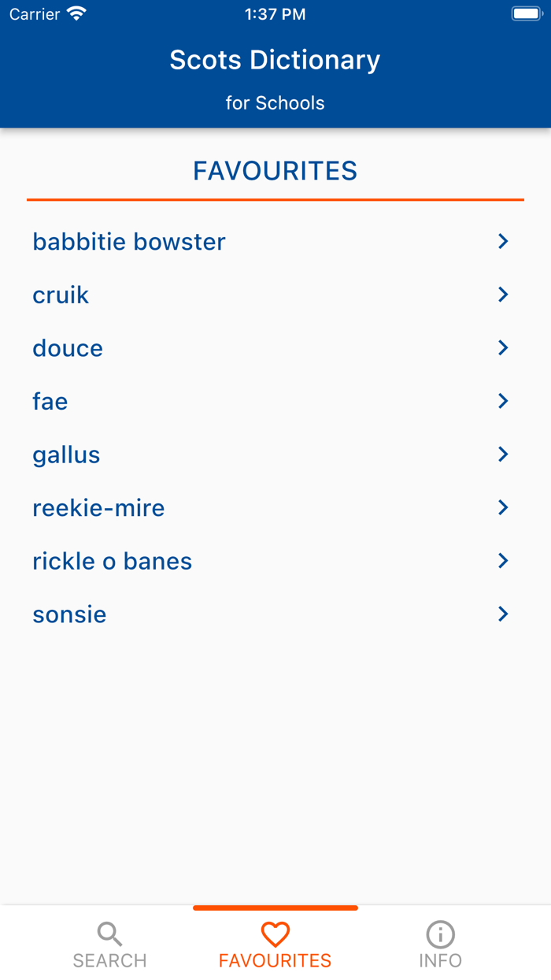
Task: Open the disclosure arrow for 'fae'
Action: pyautogui.click(x=503, y=400)
